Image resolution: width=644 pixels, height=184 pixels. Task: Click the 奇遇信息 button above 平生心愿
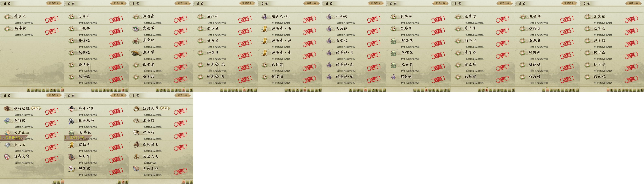pyautogui.click(x=118, y=95)
